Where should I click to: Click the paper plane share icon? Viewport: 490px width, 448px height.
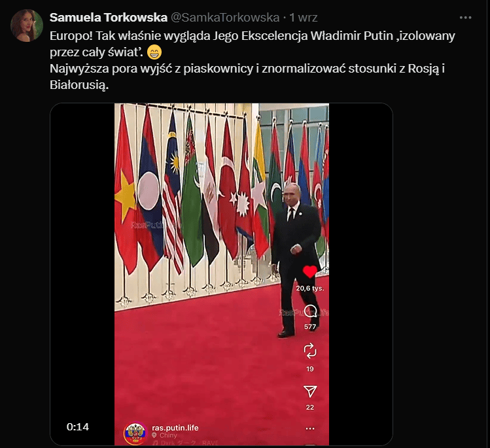(310, 391)
